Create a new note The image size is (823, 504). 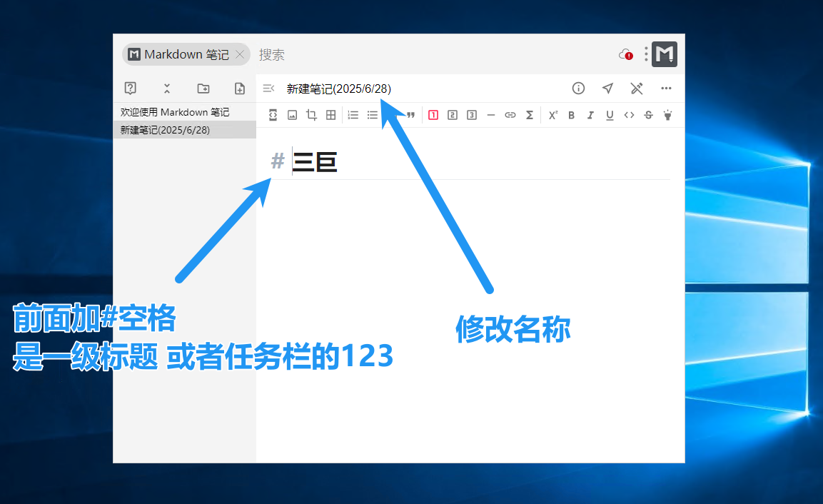click(239, 88)
